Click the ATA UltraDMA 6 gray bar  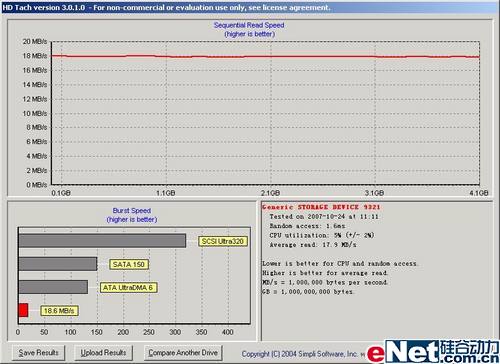[x=53, y=287]
